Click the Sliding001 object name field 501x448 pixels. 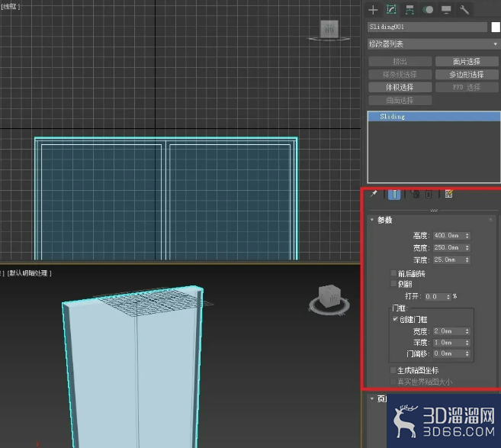(427, 27)
